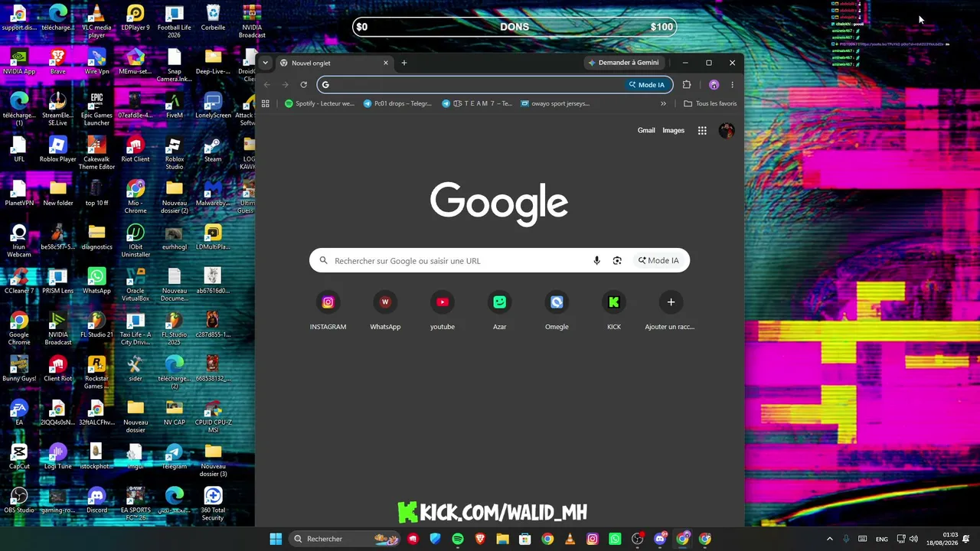Open the Windows Start menu
This screenshot has height=551, width=980.
276,539
